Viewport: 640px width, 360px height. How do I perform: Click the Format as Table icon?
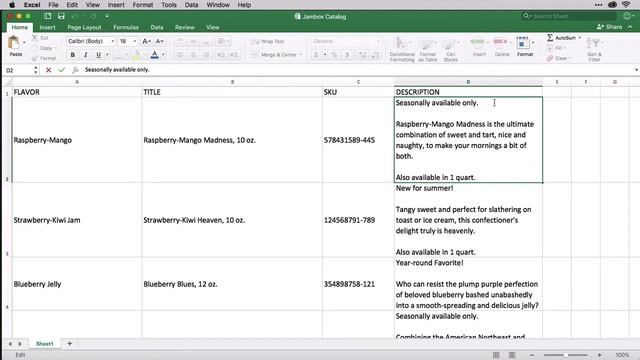tap(427, 43)
